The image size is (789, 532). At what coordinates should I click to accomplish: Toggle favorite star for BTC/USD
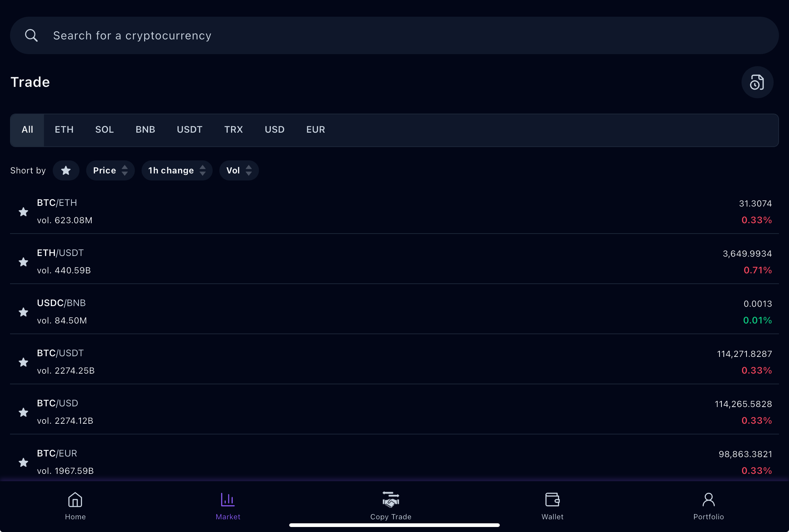[23, 412]
